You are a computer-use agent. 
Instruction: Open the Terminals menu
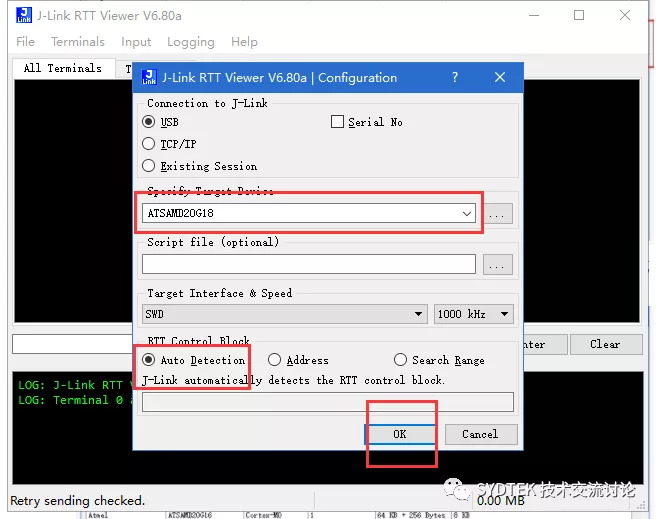(x=78, y=42)
